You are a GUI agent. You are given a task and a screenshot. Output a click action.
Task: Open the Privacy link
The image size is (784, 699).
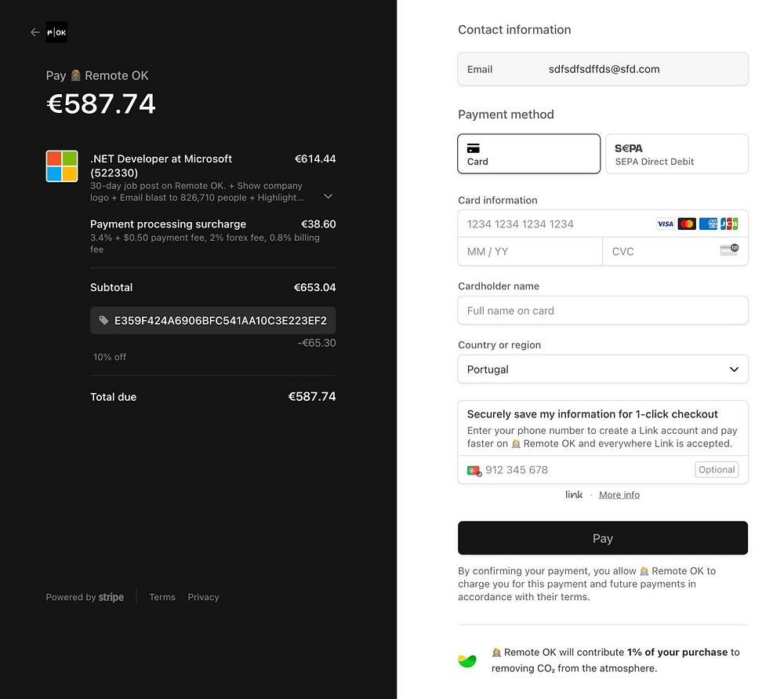[x=203, y=597]
